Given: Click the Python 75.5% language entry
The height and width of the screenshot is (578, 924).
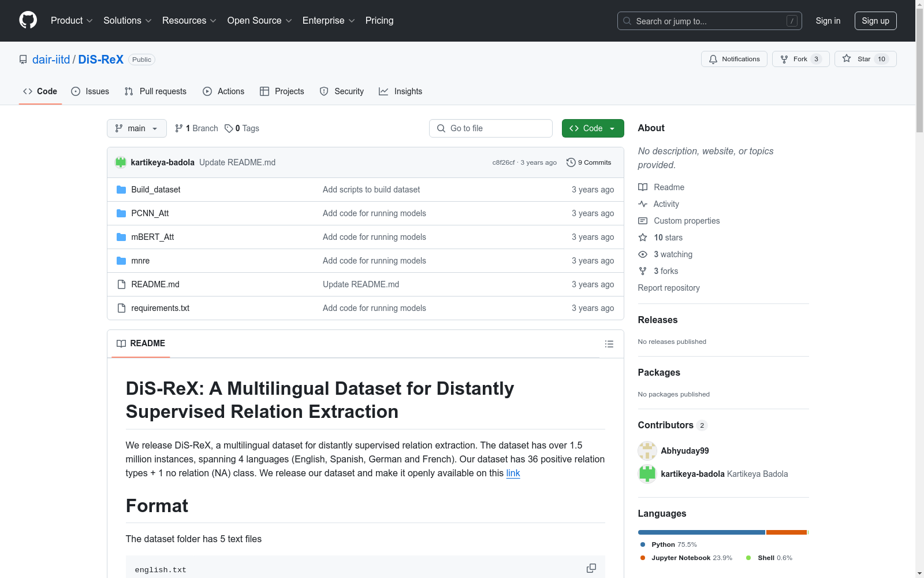Looking at the screenshot, I should [x=669, y=544].
